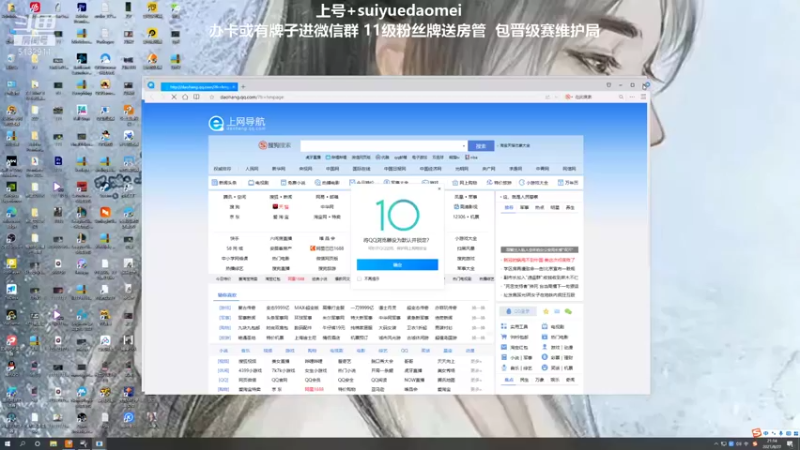Click the green WeChat icon

tap(568, 311)
